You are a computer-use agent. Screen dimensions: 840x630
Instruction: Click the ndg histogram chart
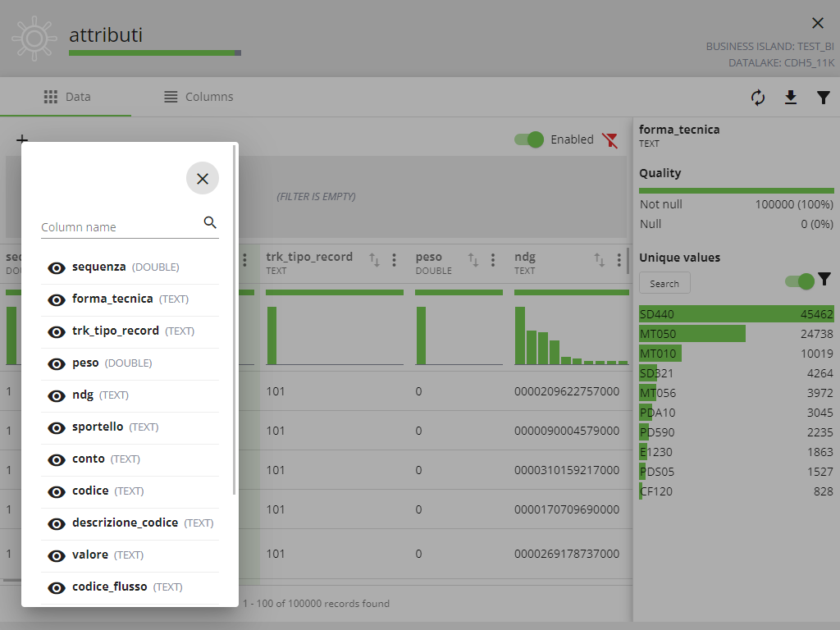571,336
